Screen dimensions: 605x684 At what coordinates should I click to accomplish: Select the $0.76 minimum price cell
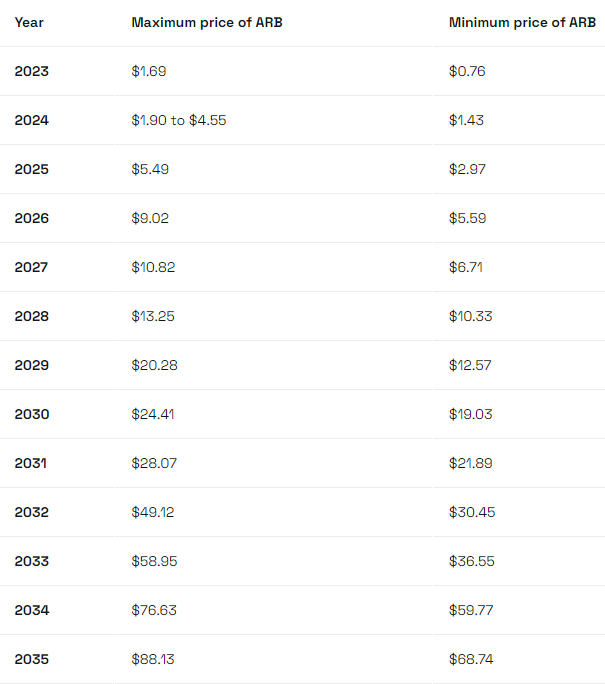click(x=467, y=71)
